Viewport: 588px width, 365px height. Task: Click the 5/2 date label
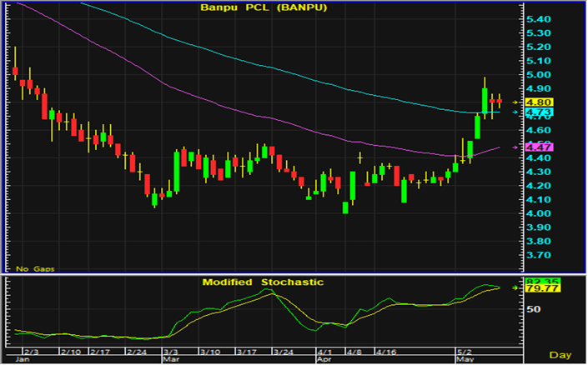[465, 352]
